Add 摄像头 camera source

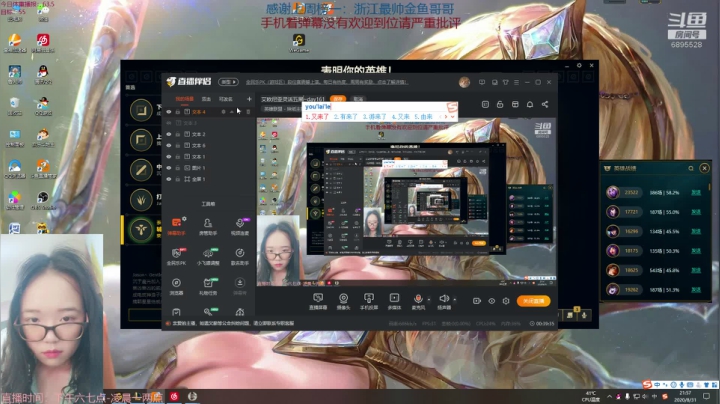coord(343,302)
